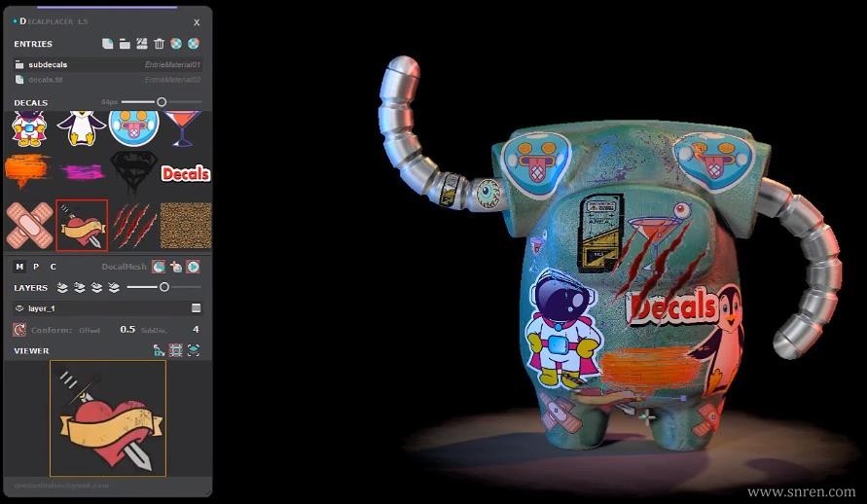Select the crossed bandage decal thumbnail
The image size is (867, 504).
29,226
